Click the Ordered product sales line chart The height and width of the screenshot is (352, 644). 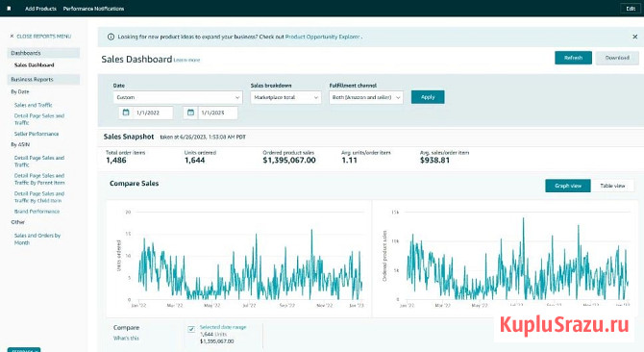[517, 260]
